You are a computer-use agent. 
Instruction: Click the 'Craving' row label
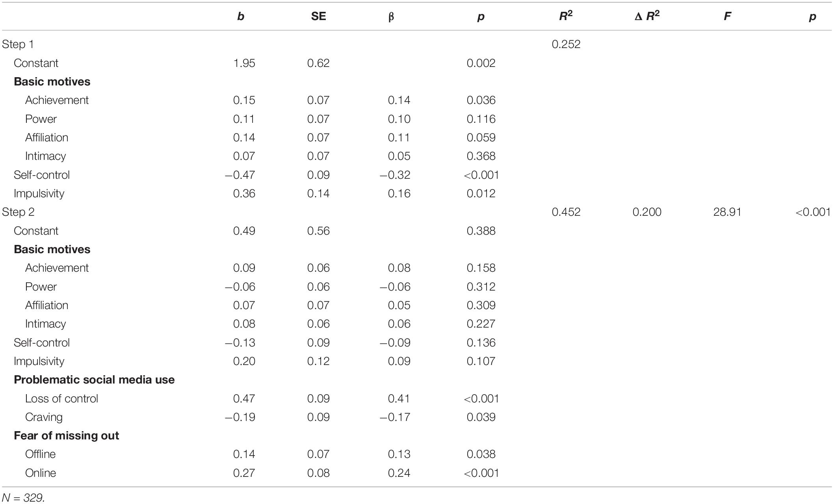tap(44, 417)
